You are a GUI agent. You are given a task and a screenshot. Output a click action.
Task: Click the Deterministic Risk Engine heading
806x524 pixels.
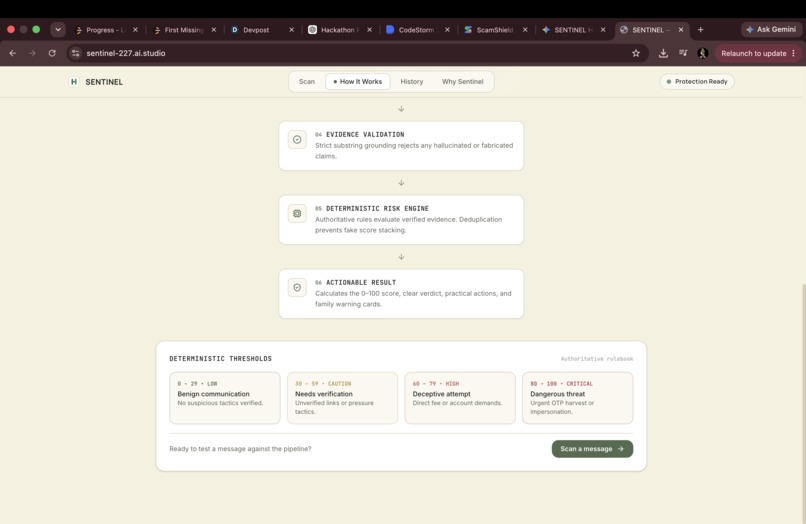click(377, 209)
